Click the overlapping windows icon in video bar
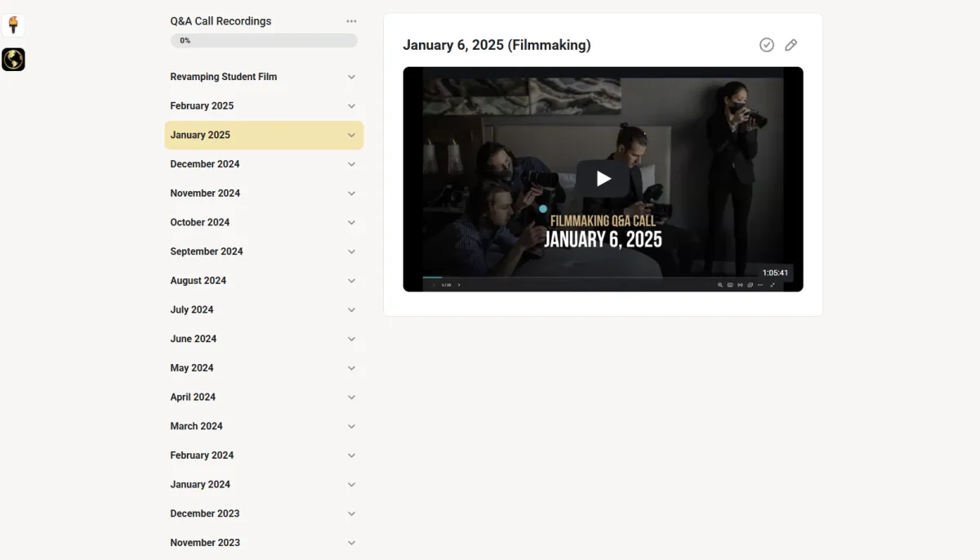 (750, 285)
